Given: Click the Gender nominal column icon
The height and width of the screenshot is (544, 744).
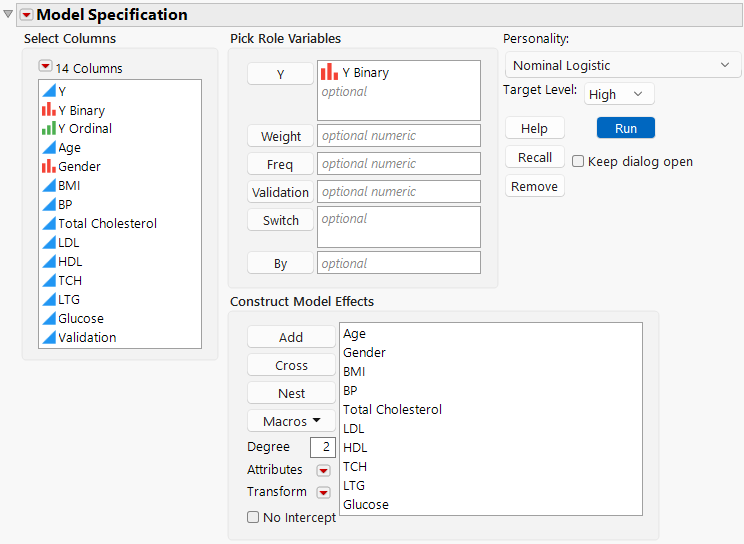Looking at the screenshot, I should pyautogui.click(x=48, y=167).
